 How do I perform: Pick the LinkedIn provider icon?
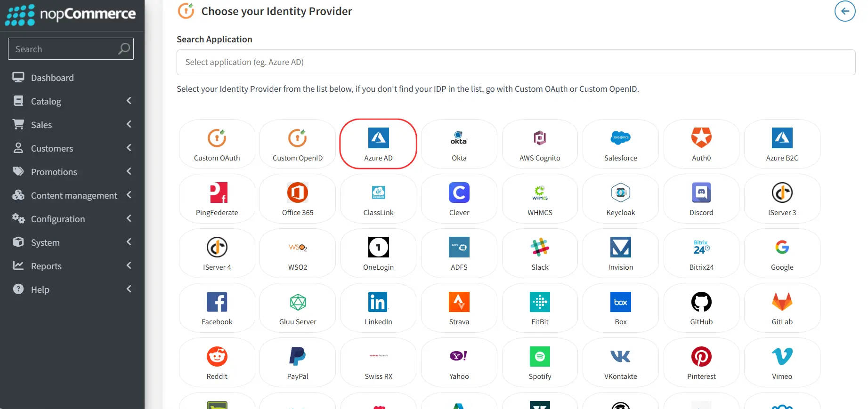tap(378, 302)
